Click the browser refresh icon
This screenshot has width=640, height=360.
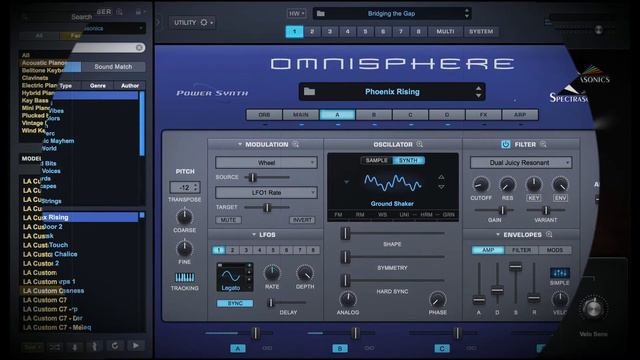click(115, 346)
